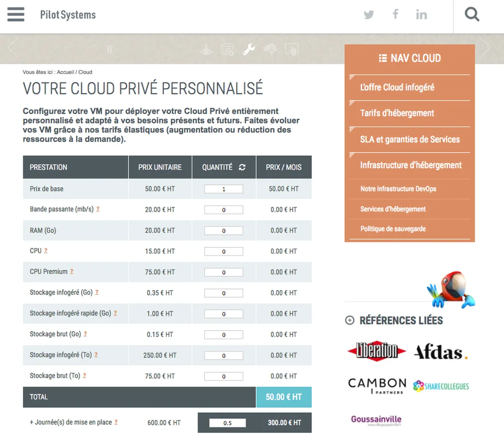Click the 'PRIX UNITAIRE' column header
The width and height of the screenshot is (504, 441).
coord(160,167)
